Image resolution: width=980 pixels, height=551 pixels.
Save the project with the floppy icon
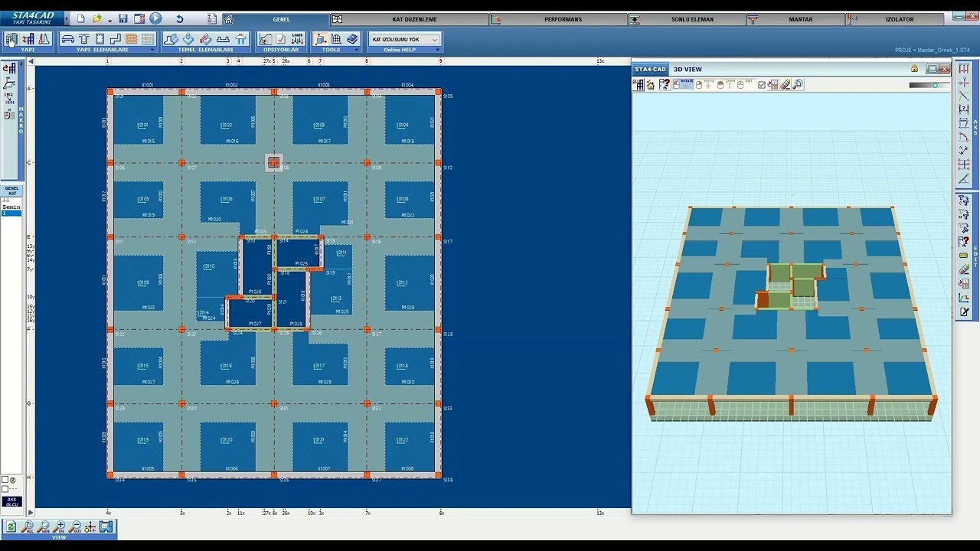pyautogui.click(x=122, y=18)
